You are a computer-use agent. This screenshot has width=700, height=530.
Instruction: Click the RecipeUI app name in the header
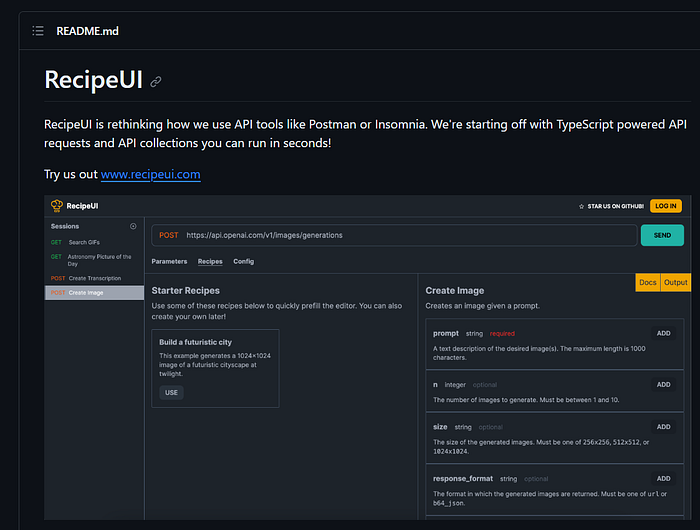(82, 206)
